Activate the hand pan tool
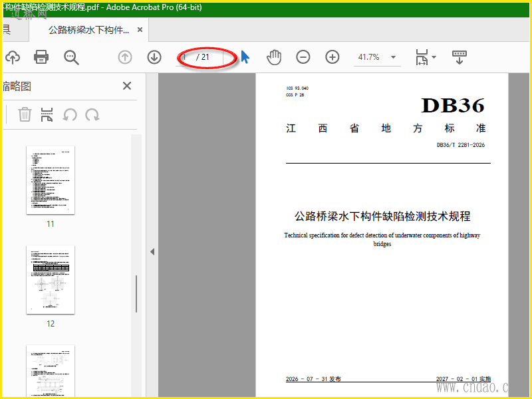 tap(274, 57)
